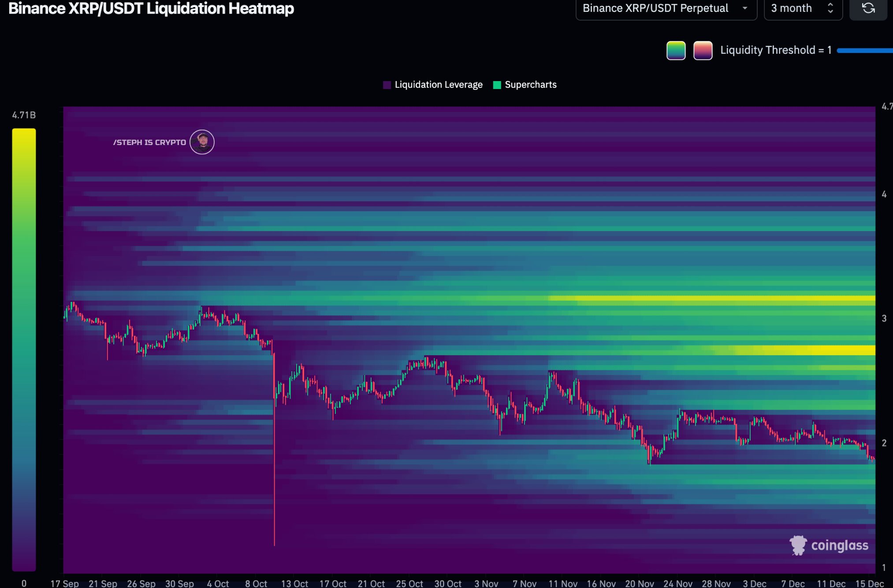
Task: Click the Steph is Crypto avatar image
Action: point(202,141)
